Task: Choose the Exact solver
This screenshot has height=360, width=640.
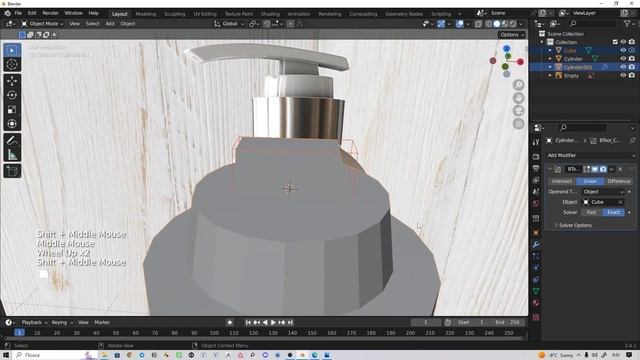Action: pos(613,212)
